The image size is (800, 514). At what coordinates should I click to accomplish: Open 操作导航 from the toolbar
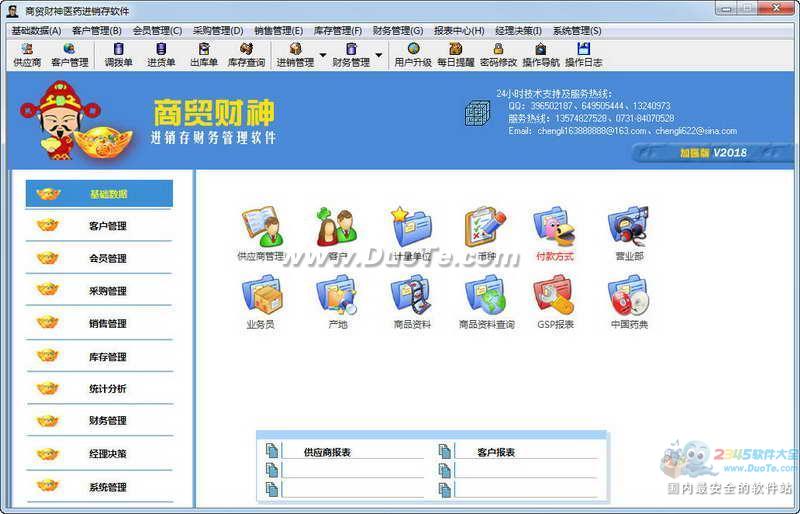541,55
